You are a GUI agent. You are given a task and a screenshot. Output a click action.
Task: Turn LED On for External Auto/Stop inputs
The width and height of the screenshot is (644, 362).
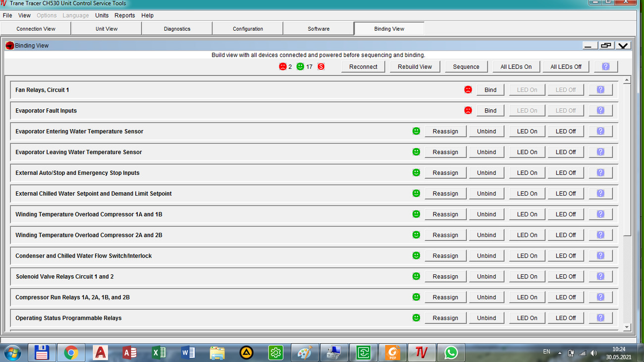(527, 173)
